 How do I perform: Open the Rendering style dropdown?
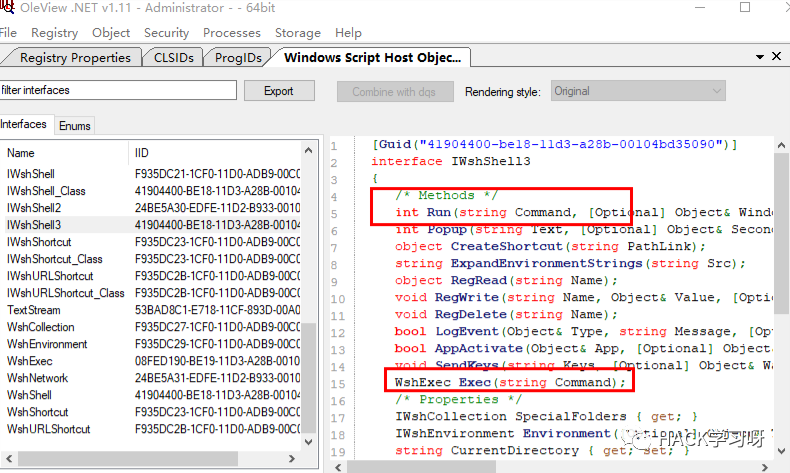[638, 91]
